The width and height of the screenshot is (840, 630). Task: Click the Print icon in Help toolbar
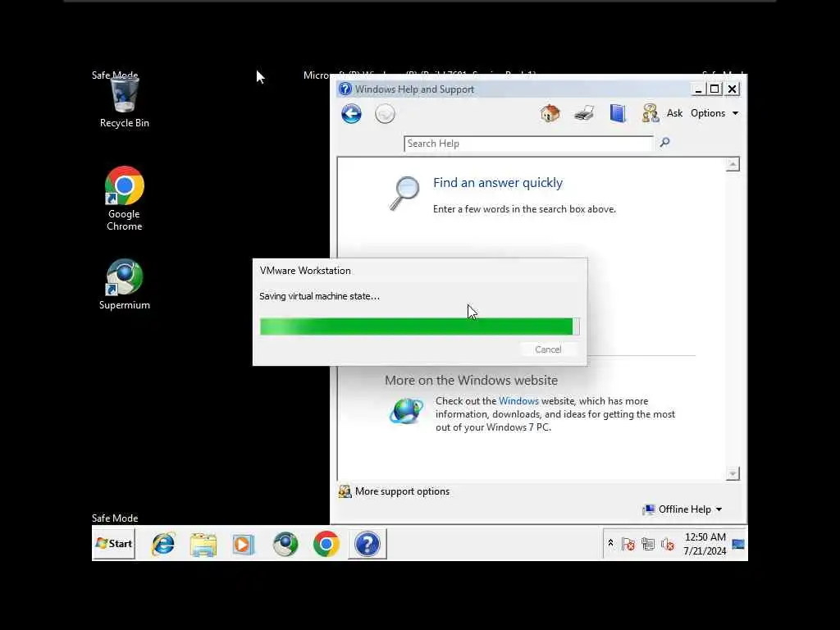(584, 113)
